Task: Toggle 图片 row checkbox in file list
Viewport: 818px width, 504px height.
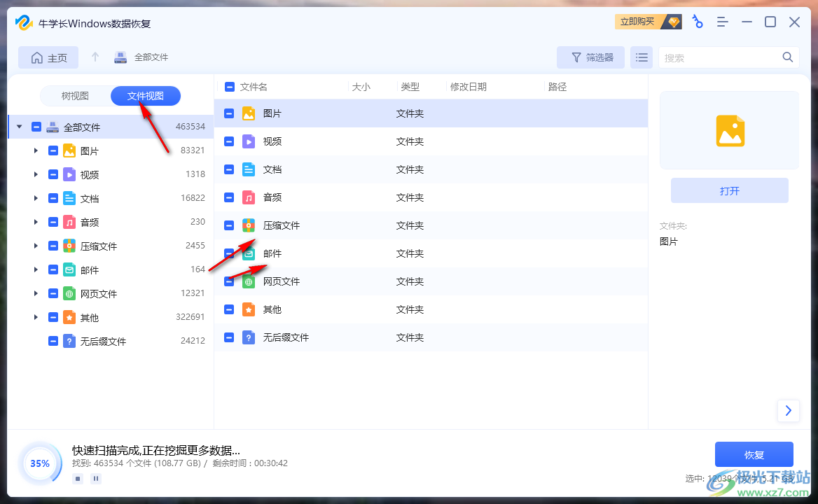Action: tap(229, 113)
